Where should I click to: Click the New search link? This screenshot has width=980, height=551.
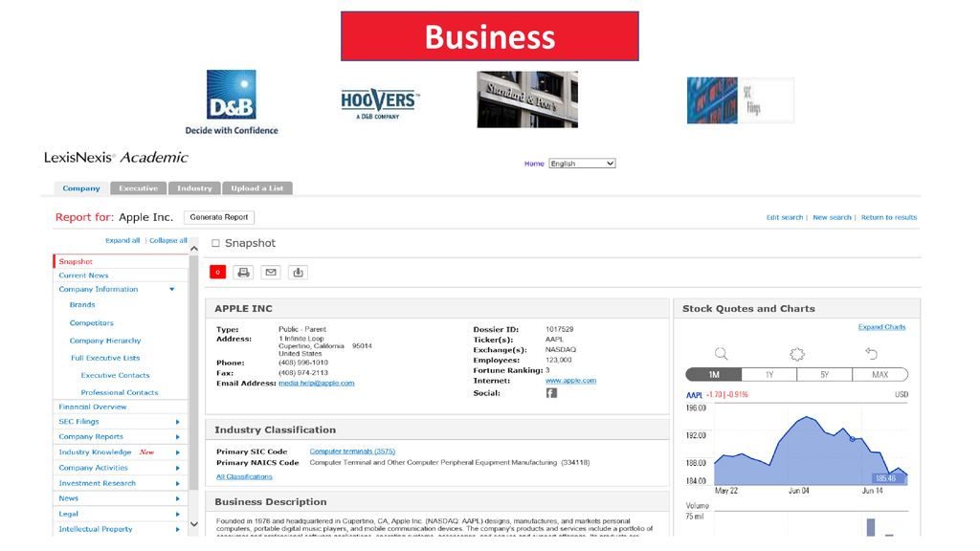point(832,217)
